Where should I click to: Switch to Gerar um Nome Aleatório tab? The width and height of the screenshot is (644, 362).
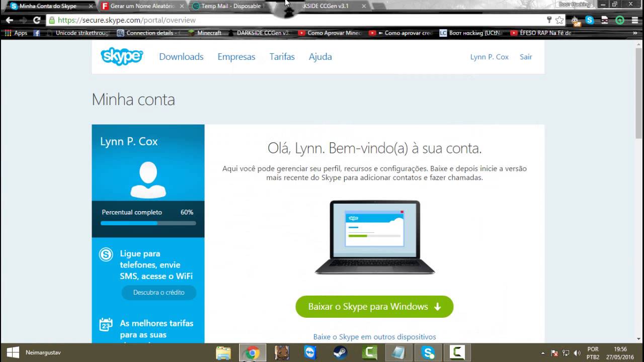tap(142, 6)
